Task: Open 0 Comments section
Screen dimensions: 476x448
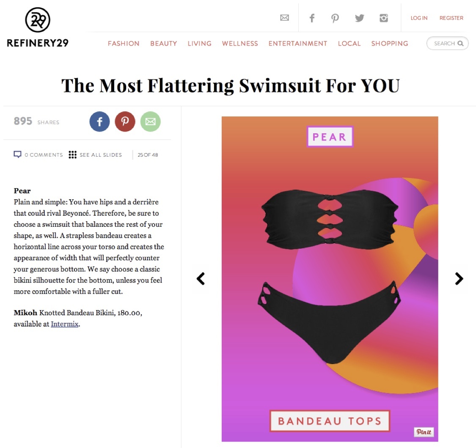Action: click(38, 155)
